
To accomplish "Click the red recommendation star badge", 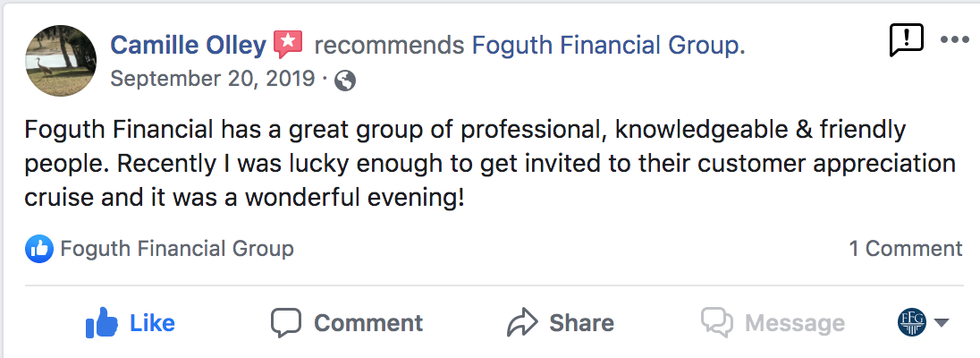I will 288,43.
